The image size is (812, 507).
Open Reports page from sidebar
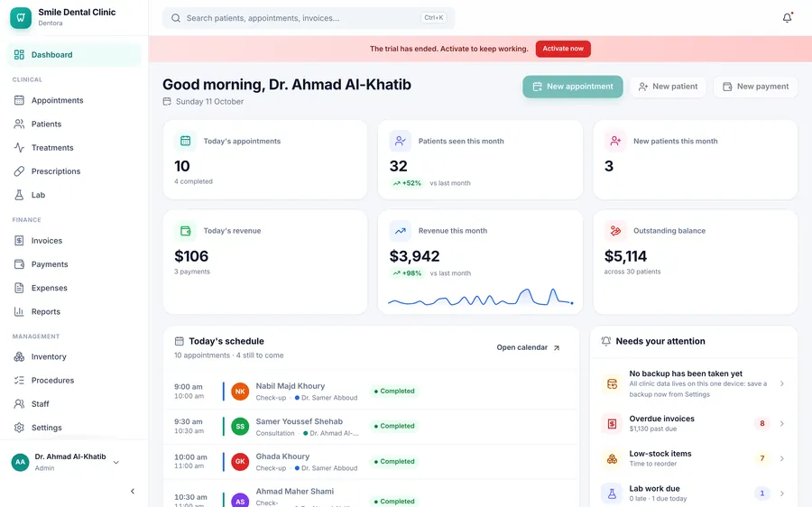tap(74, 312)
